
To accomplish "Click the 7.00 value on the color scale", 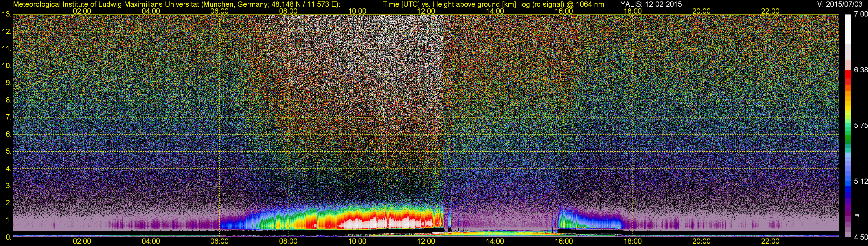I will pos(861,14).
